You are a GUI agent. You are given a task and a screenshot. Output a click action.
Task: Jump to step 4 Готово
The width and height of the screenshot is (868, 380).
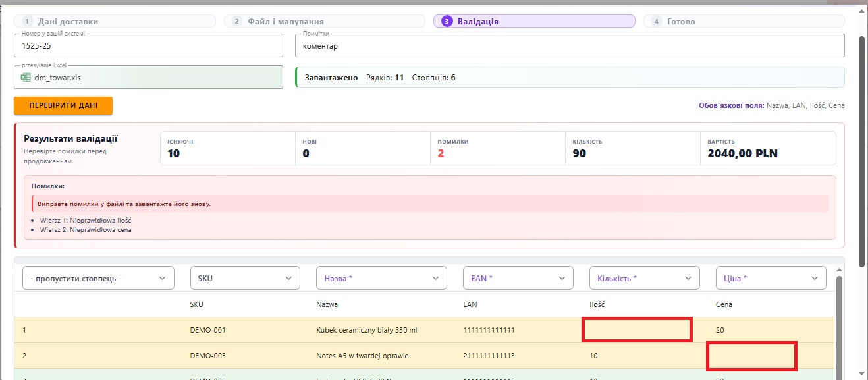tap(744, 21)
